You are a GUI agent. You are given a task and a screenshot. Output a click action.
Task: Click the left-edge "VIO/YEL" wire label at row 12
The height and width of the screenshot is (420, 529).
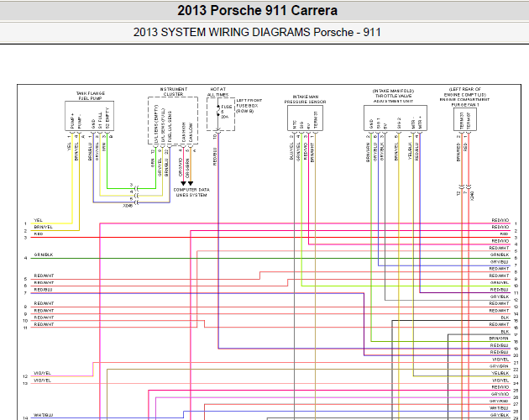click(42, 373)
